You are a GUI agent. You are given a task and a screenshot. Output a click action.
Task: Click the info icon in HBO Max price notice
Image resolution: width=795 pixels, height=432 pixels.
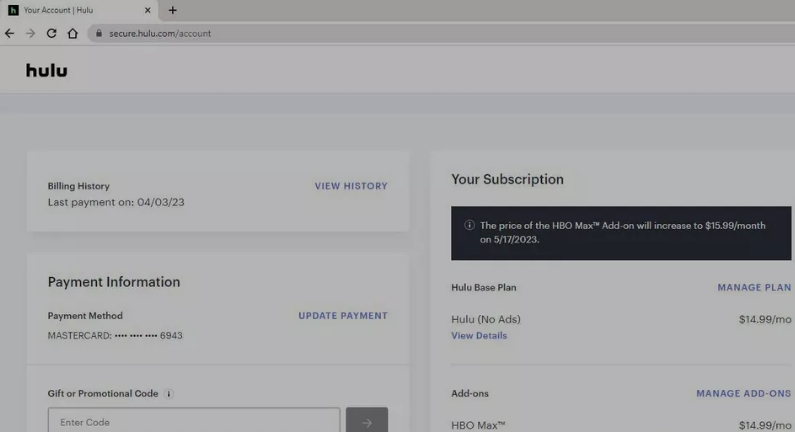pyautogui.click(x=469, y=225)
